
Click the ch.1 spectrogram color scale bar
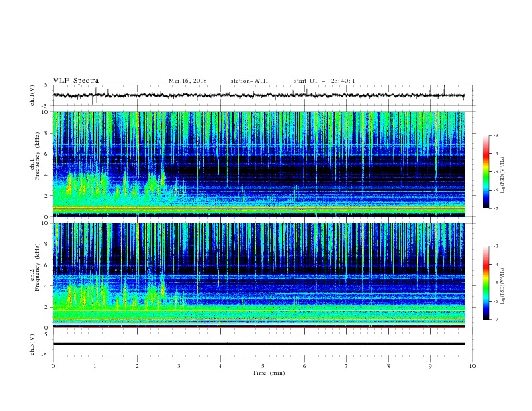486,172
